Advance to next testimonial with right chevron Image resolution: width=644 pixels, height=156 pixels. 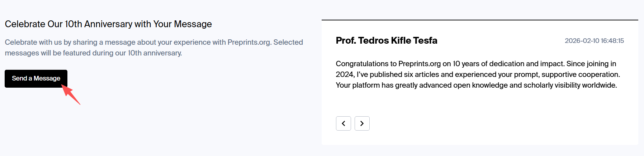(x=362, y=123)
